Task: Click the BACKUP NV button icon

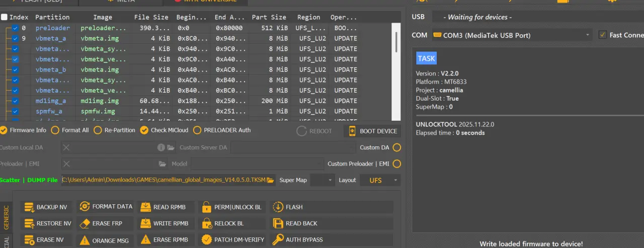Action: 29,207
